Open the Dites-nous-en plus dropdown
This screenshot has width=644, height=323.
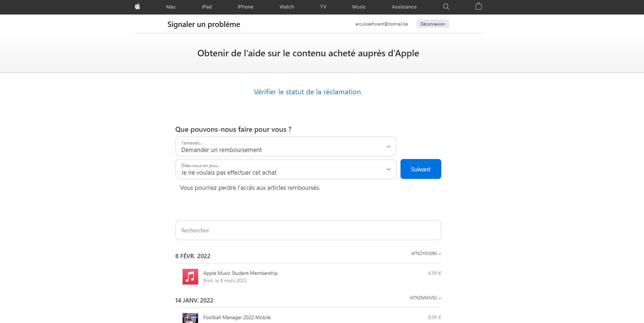pos(286,169)
